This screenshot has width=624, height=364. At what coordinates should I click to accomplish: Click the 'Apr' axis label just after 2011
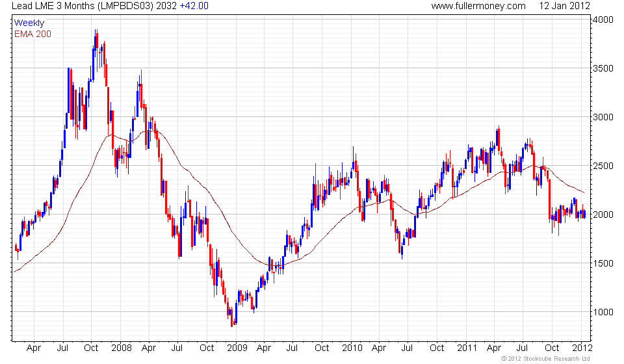tap(494, 348)
